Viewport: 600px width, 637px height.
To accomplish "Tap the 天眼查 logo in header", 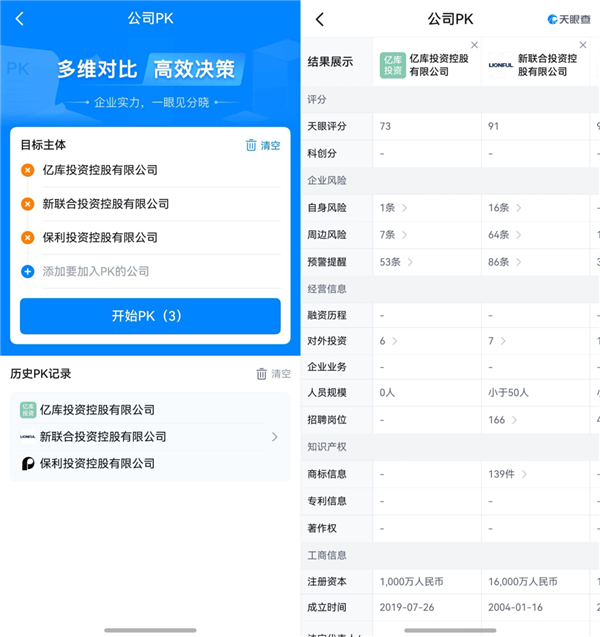I will [x=570, y=19].
